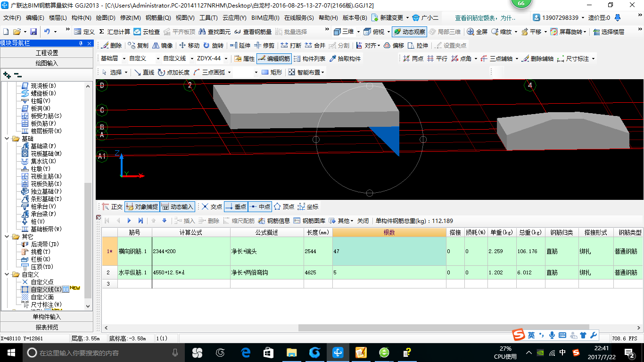Open 查看钢筋量 rebar quantity view
This screenshot has width=644, height=362.
click(253, 32)
